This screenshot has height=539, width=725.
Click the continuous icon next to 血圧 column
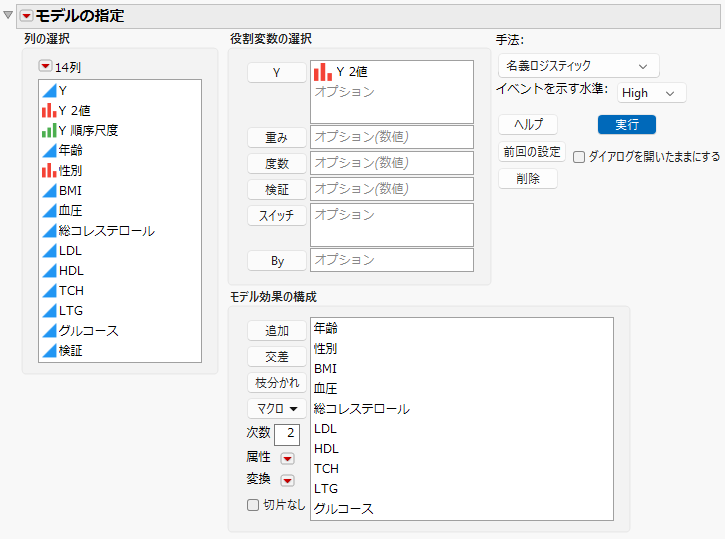point(49,210)
